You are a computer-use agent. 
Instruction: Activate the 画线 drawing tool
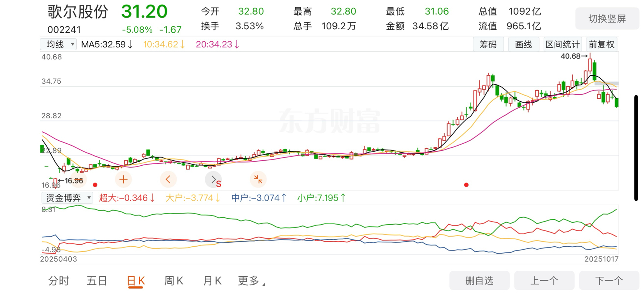[x=523, y=44]
